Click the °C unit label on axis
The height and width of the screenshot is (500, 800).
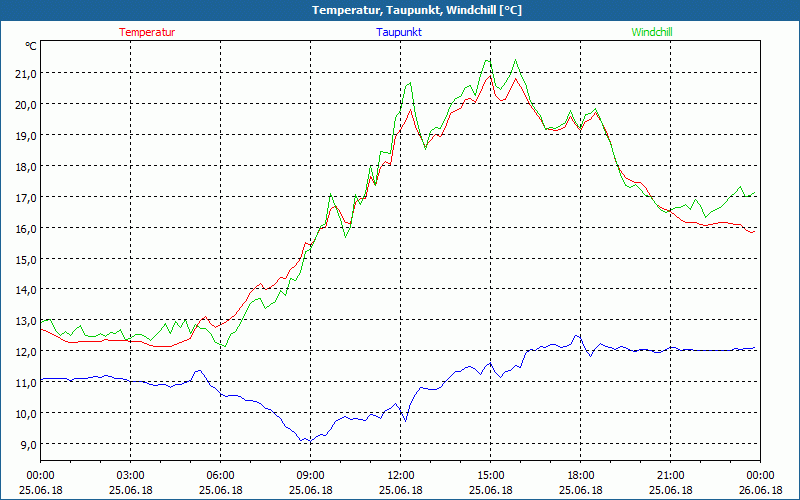(x=31, y=46)
